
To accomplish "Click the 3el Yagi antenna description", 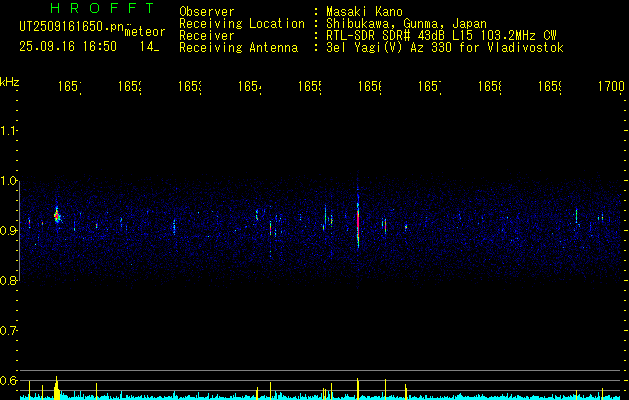I will point(445,48).
